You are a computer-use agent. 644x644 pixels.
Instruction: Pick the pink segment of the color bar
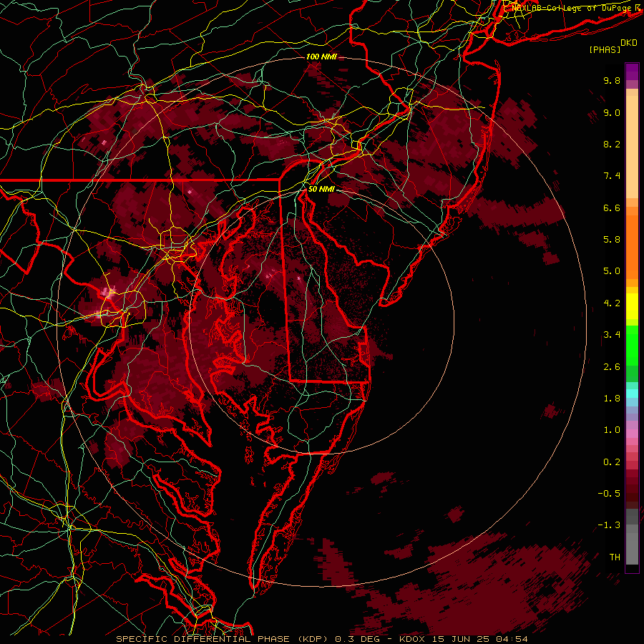coord(632,434)
